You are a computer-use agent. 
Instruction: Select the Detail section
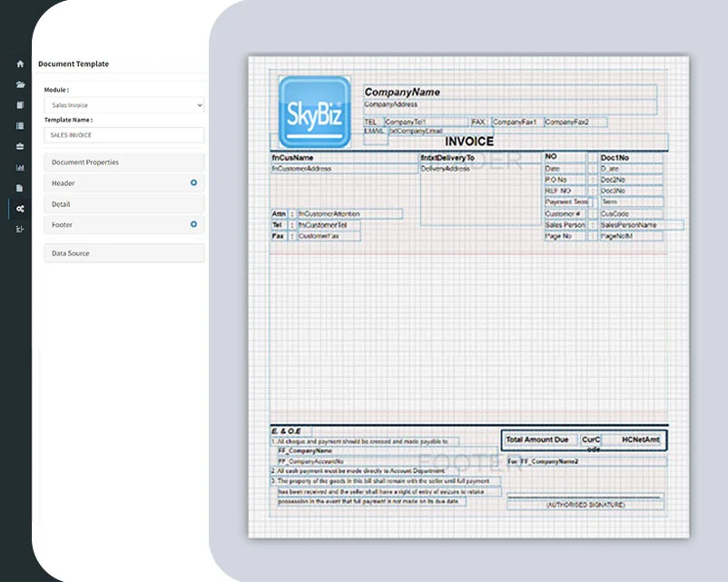pos(124,203)
